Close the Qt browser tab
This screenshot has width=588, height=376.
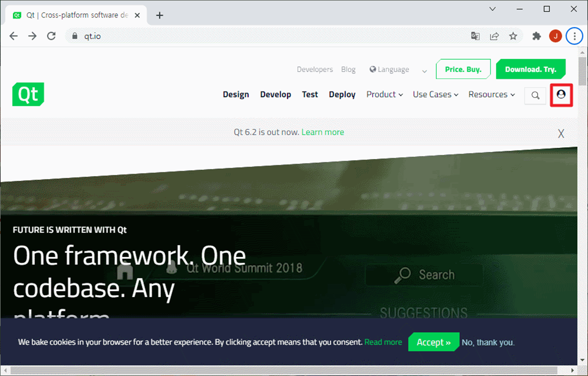(x=137, y=15)
